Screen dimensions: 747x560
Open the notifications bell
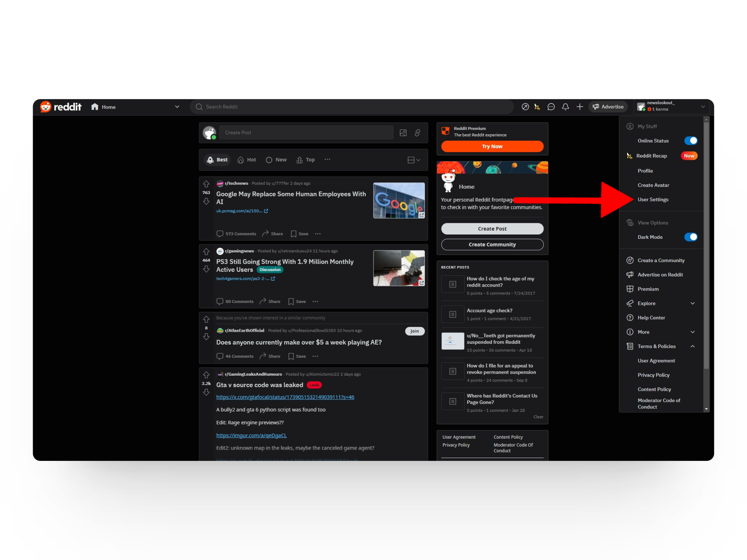(x=565, y=107)
